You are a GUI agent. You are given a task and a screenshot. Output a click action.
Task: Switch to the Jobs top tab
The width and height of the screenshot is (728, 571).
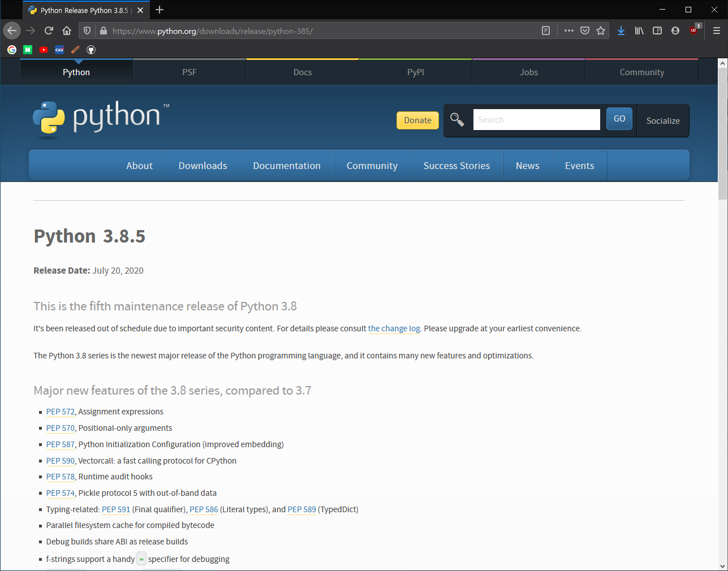click(529, 72)
